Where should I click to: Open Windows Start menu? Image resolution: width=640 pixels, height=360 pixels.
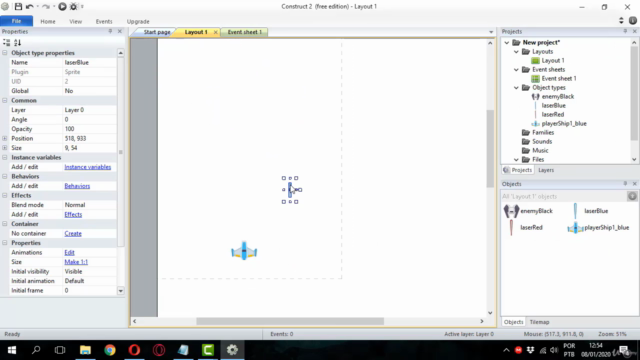point(11,350)
